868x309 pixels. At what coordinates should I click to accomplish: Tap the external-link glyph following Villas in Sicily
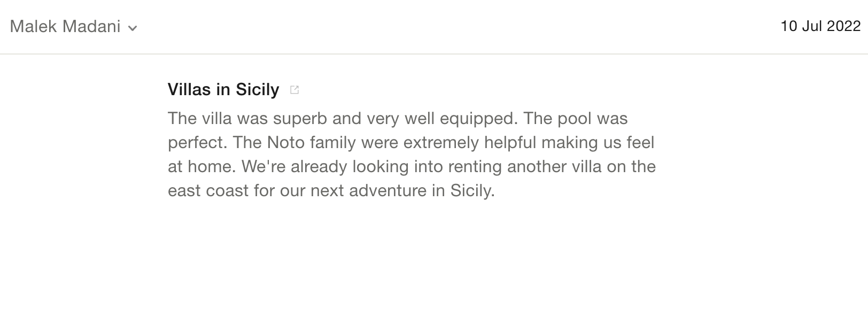[294, 89]
